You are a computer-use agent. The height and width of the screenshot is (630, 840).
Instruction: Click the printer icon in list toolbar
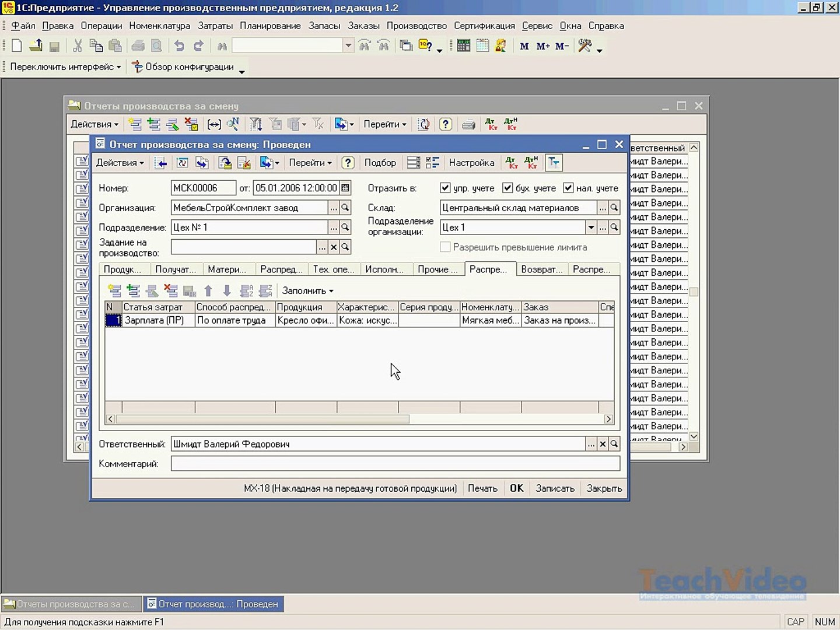point(468,124)
